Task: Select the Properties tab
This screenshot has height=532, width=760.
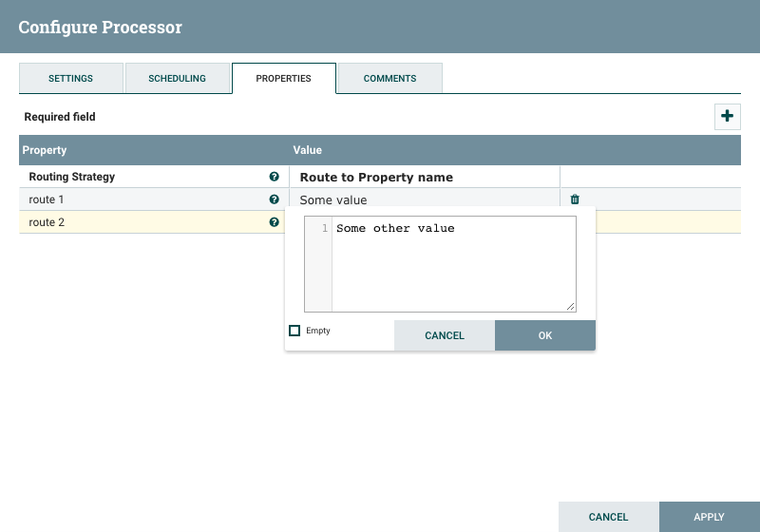Action: (x=283, y=78)
